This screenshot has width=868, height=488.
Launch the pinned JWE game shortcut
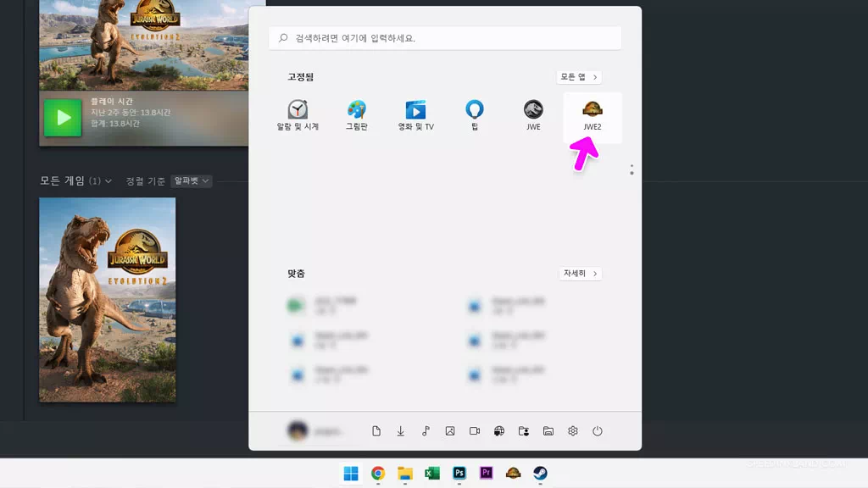pos(533,115)
